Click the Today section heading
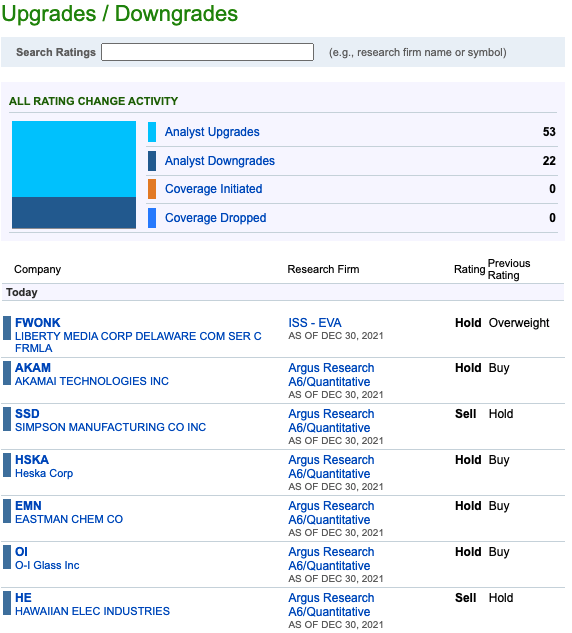This screenshot has width=572, height=633. pos(22,292)
